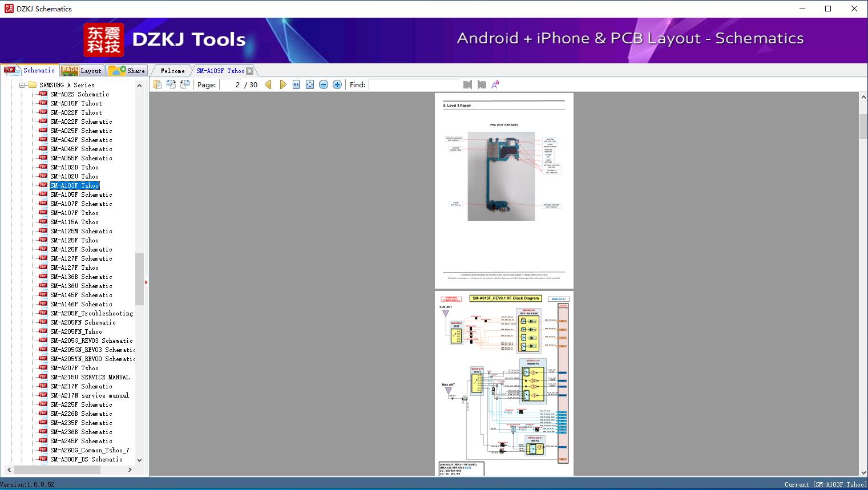Open SM-A015F Tshoot in tree
Viewport: 868px width, 490px height.
(x=76, y=103)
